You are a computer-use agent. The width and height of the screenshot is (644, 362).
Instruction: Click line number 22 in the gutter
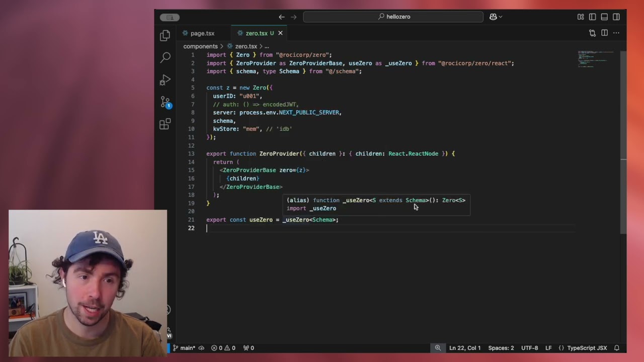pyautogui.click(x=191, y=228)
